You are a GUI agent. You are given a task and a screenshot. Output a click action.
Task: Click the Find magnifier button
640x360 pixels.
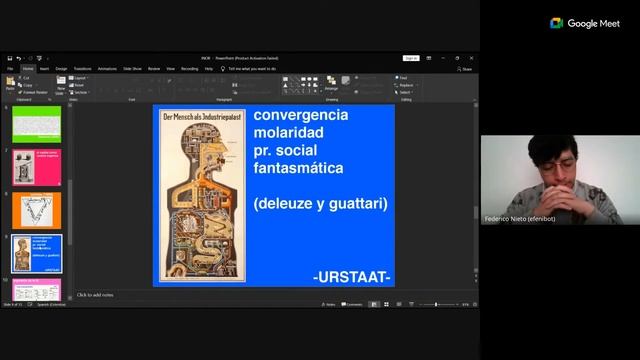point(401,78)
